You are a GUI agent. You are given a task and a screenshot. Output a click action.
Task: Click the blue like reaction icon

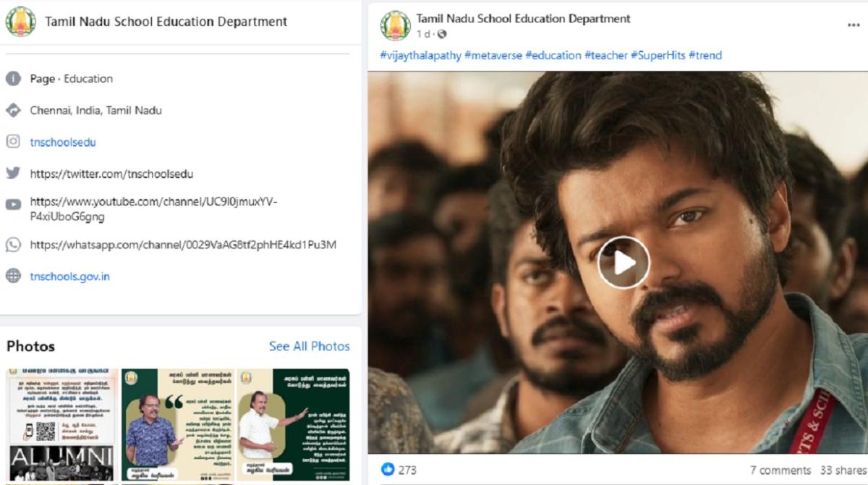click(388, 470)
